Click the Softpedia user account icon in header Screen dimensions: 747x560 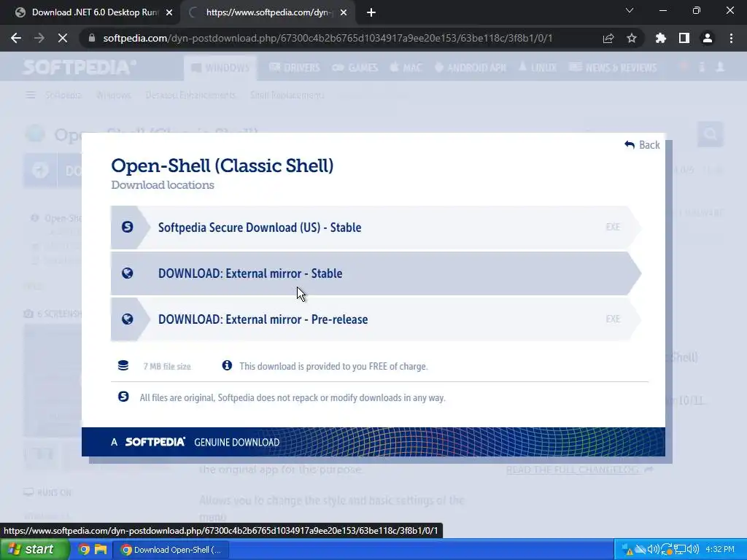click(x=720, y=67)
